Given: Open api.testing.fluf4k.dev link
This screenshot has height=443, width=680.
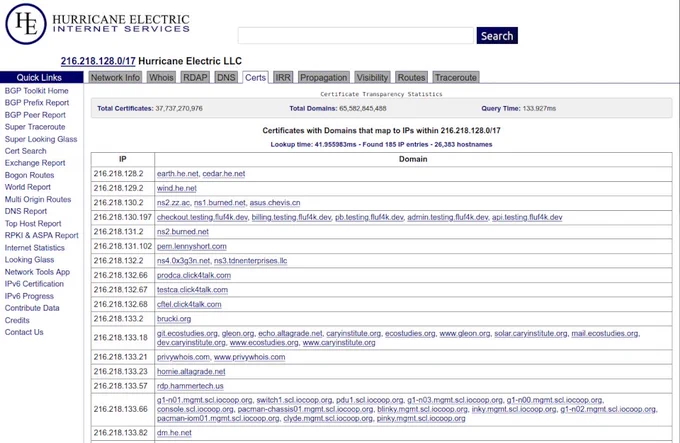Looking at the screenshot, I should 527,217.
